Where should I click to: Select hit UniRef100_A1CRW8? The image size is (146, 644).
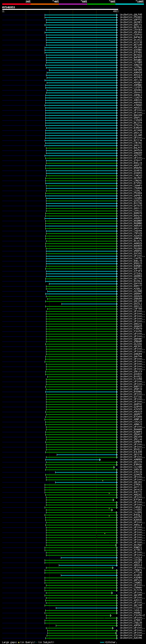pos(131,291)
